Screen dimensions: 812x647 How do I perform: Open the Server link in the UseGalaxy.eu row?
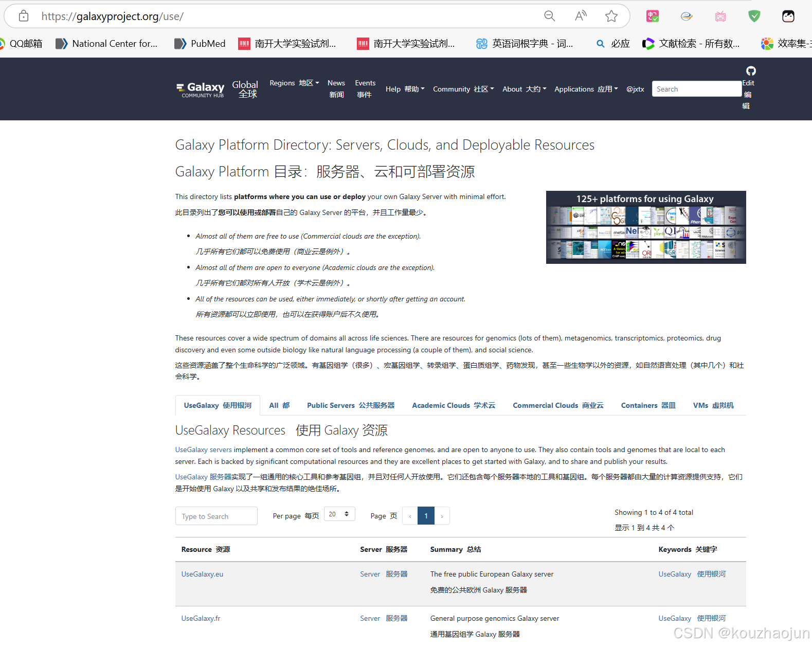(x=384, y=574)
